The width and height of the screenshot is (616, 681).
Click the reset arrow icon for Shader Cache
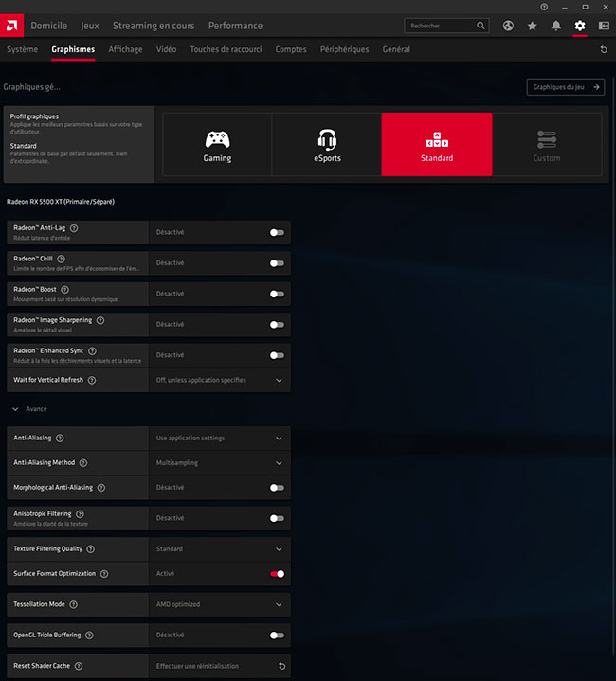coord(281,666)
